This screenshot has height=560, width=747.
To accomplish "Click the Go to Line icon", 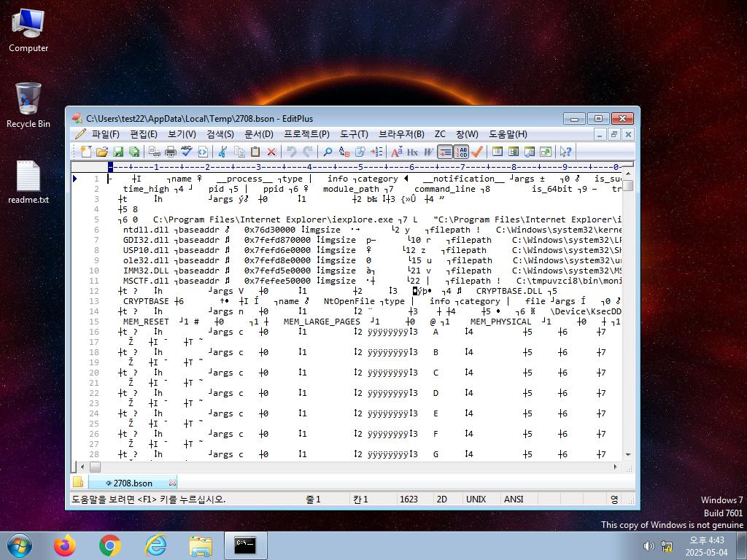I will [x=376, y=152].
